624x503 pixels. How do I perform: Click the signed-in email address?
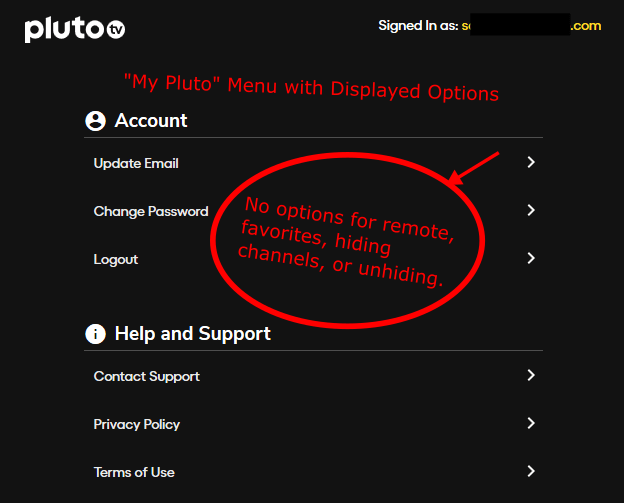point(531,25)
